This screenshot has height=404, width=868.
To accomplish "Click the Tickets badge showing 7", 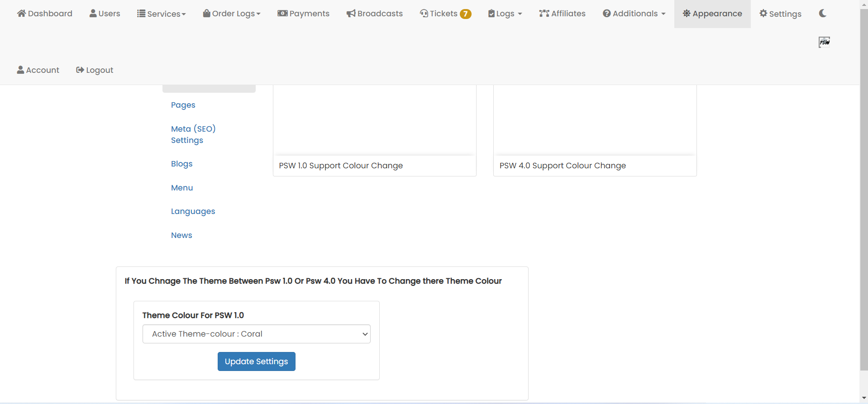I will (x=466, y=14).
